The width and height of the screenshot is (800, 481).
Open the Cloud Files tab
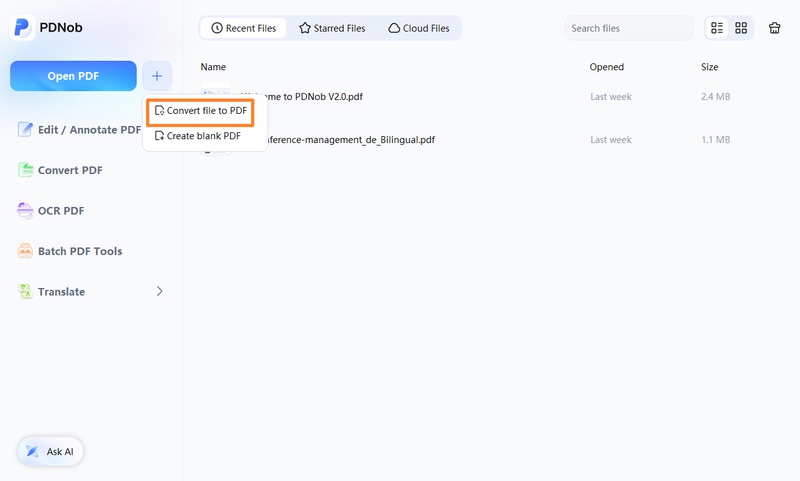tap(419, 28)
